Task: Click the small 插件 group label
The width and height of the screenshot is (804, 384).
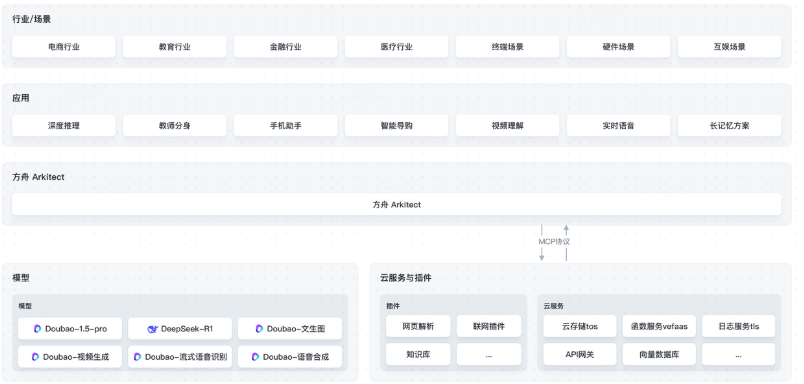Action: pos(393,306)
